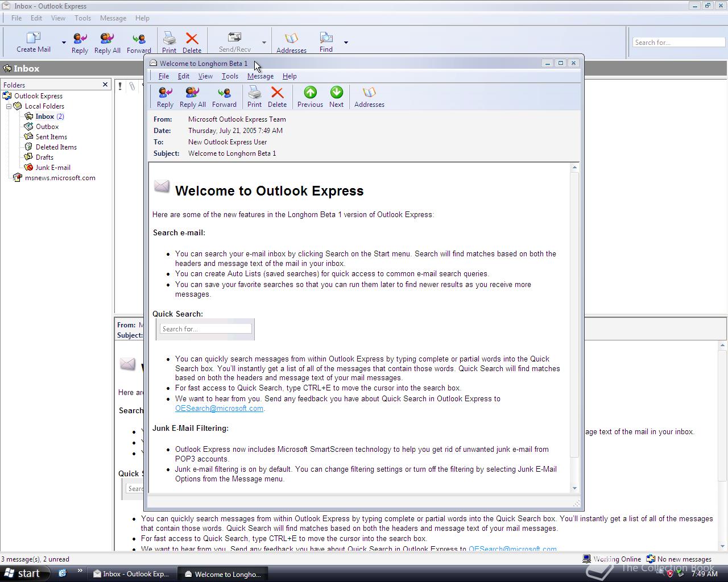Click Forward in the Inbox window toolbar
The image size is (728, 582).
coord(139,43)
